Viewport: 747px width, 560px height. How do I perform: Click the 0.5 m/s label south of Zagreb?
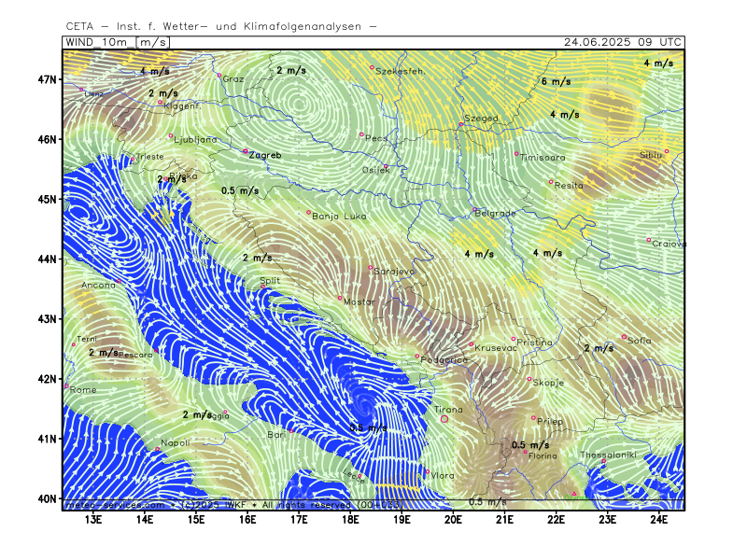(240, 191)
